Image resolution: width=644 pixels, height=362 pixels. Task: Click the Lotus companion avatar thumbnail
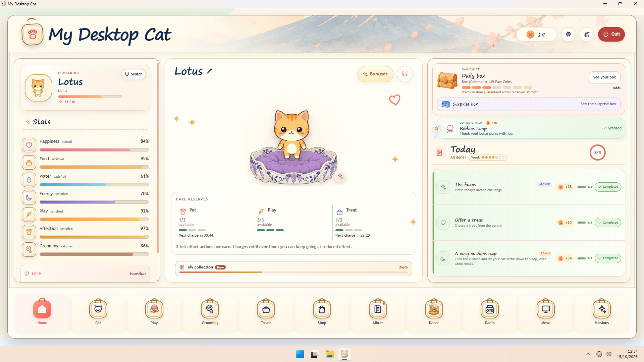[x=38, y=88]
